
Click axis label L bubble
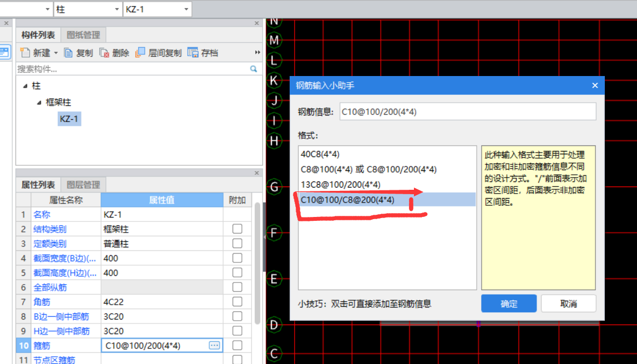pos(274,61)
